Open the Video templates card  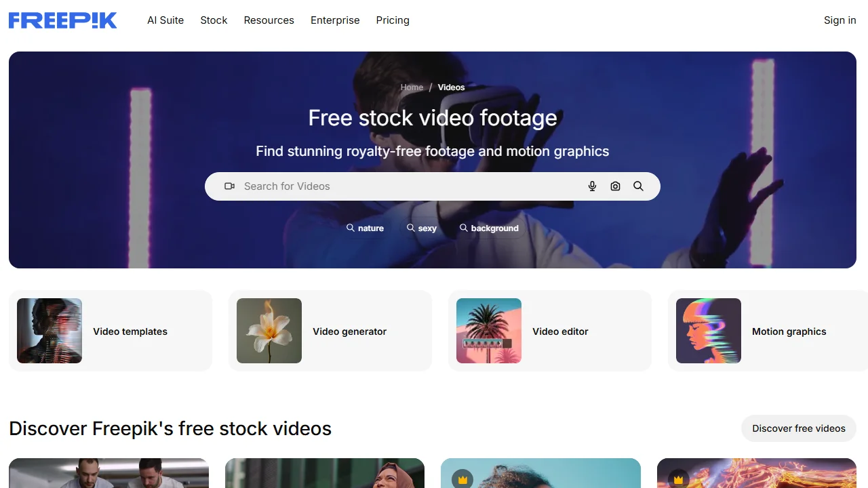click(111, 331)
